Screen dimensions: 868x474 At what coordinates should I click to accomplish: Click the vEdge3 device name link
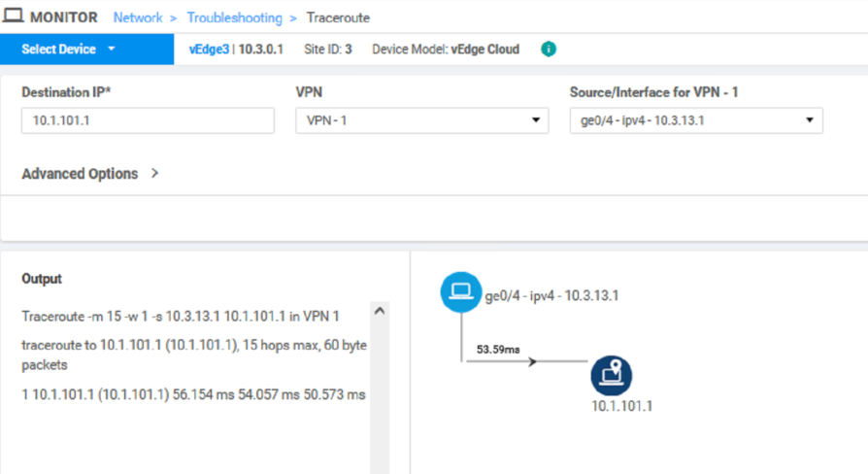209,50
